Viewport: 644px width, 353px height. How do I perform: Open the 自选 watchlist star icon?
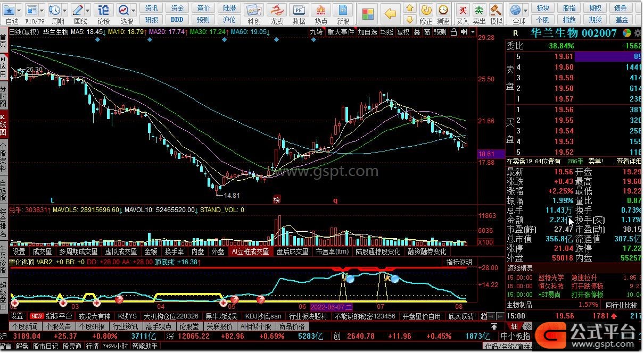click(x=9, y=10)
